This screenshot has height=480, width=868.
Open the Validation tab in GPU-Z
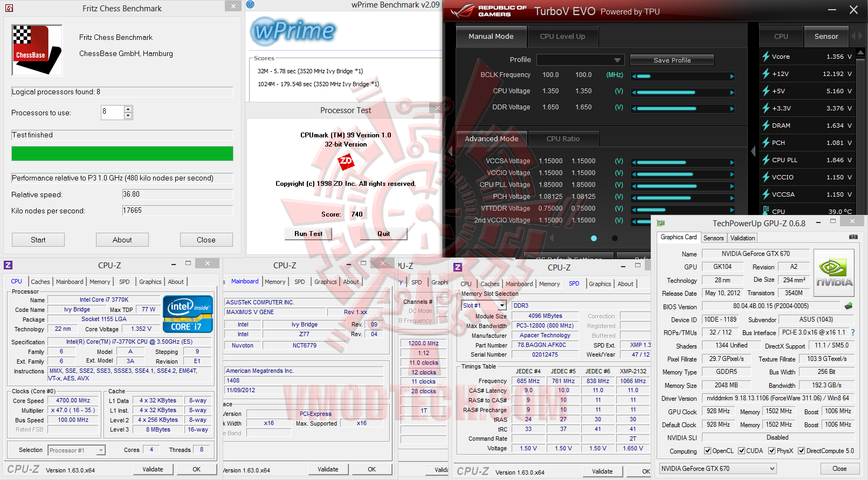coord(742,238)
